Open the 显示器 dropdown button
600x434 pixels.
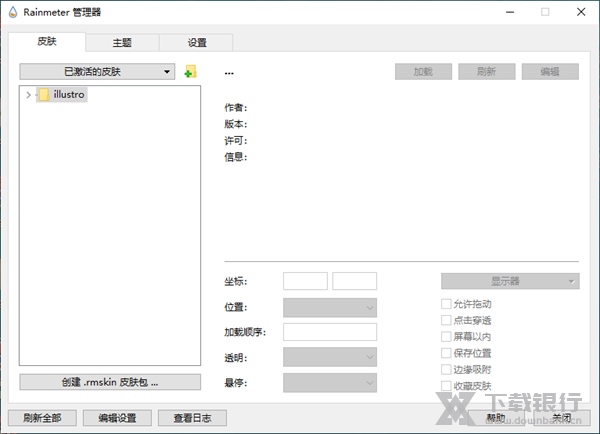[x=510, y=282]
